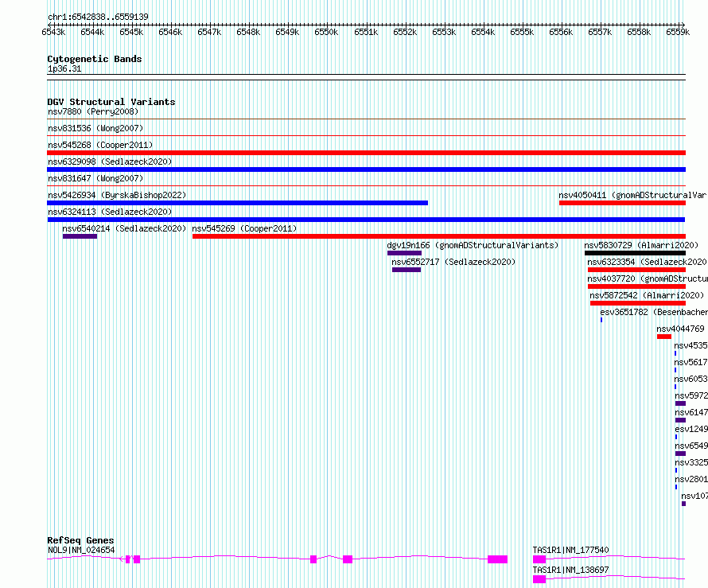The height and width of the screenshot is (588, 708).
Task: Click the nsv7880 (Perry2008) variant label
Action: pyautogui.click(x=93, y=111)
